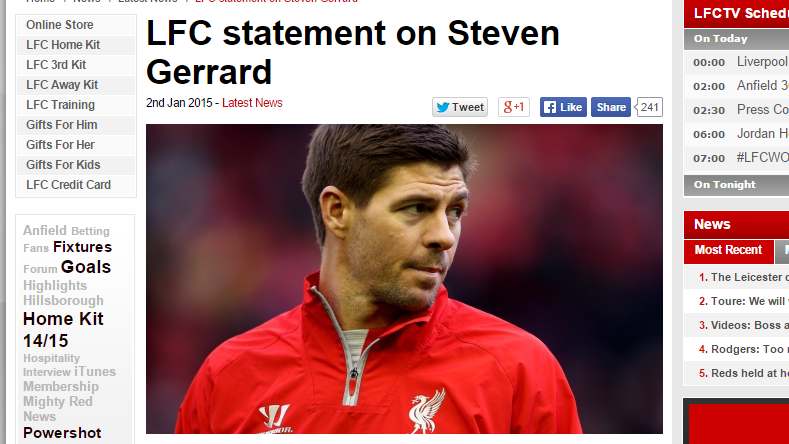Open the Home Kit 14/15 tag

(x=63, y=329)
